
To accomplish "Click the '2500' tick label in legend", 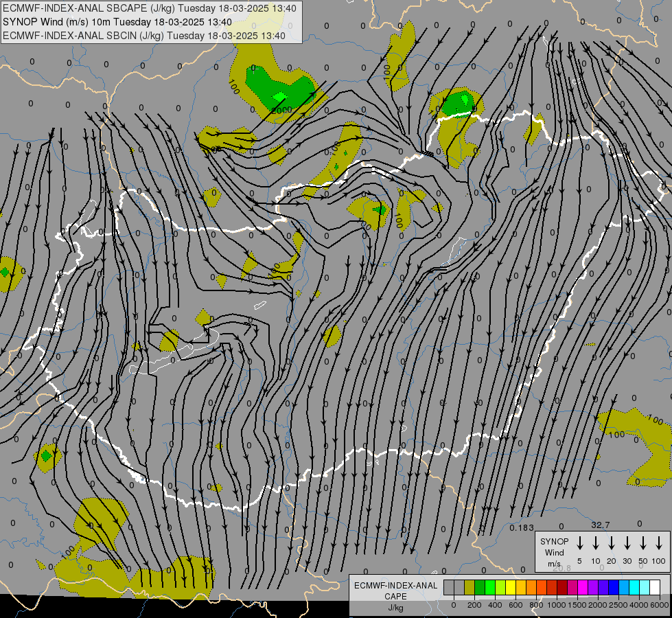I will click(618, 605).
